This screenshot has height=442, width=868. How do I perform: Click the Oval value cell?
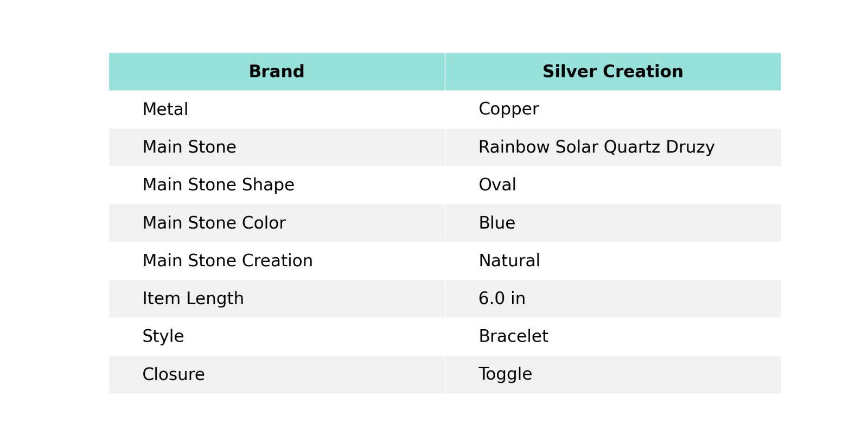(x=613, y=185)
